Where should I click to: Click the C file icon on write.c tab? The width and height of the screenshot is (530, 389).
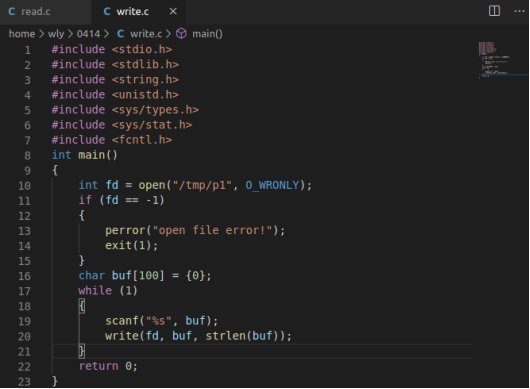(107, 12)
